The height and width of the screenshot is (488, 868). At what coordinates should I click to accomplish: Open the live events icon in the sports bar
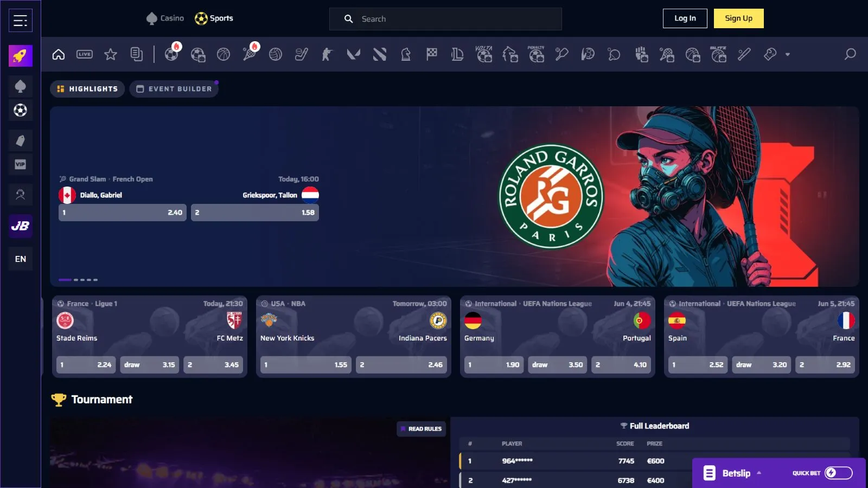[85, 54]
